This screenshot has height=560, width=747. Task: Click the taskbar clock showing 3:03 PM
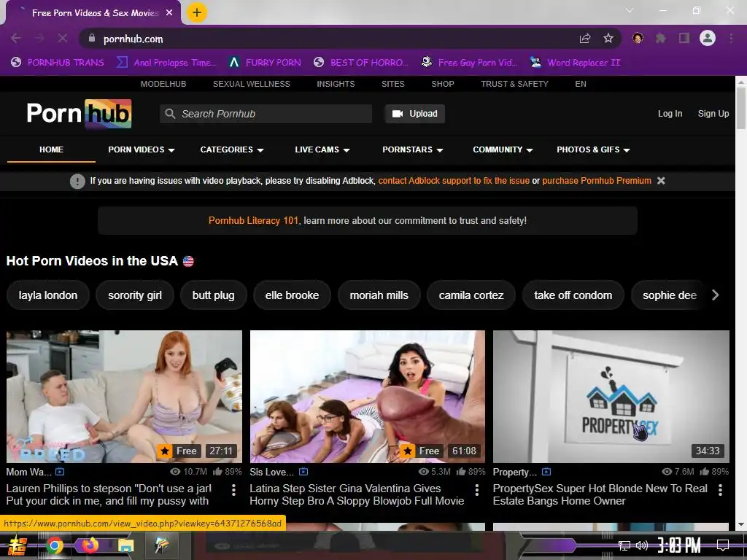(x=678, y=545)
